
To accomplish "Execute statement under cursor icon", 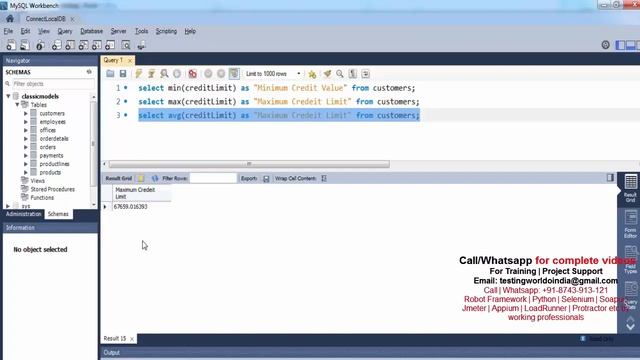I will [x=151, y=74].
